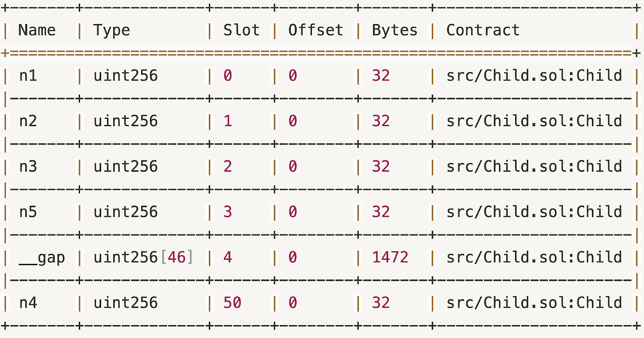Click the Contract column header
This screenshot has width=644, height=338.
(x=483, y=30)
